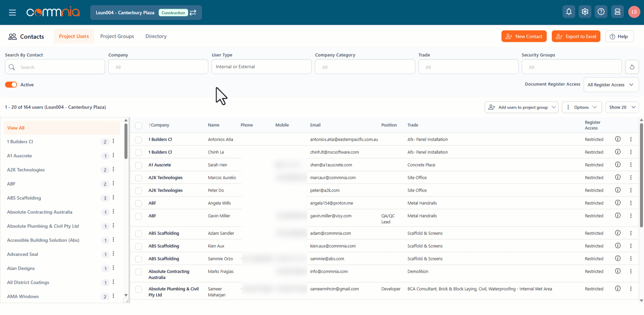
Task: Check the box for Peter Do
Action: (x=139, y=191)
